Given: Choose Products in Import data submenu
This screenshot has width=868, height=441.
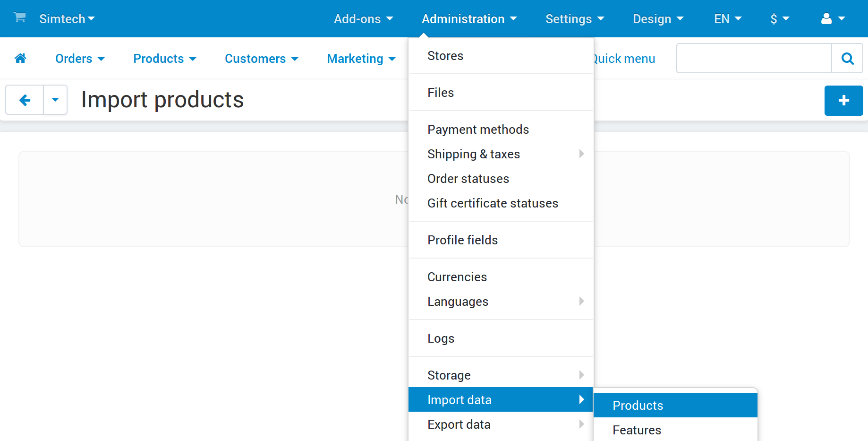Looking at the screenshot, I should (675, 405).
